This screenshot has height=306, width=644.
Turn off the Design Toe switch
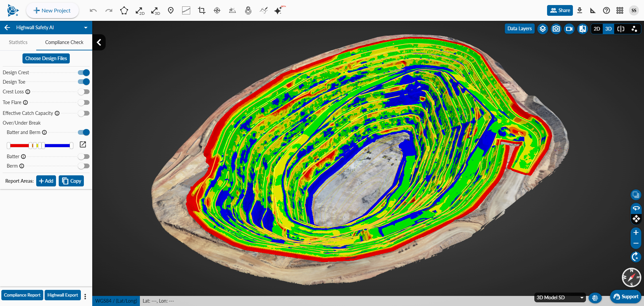84,82
